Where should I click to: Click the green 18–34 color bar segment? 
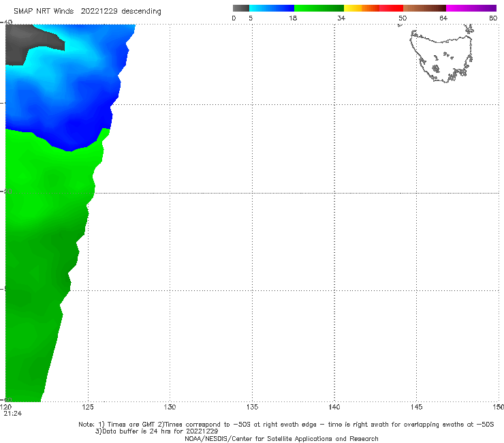pos(319,8)
